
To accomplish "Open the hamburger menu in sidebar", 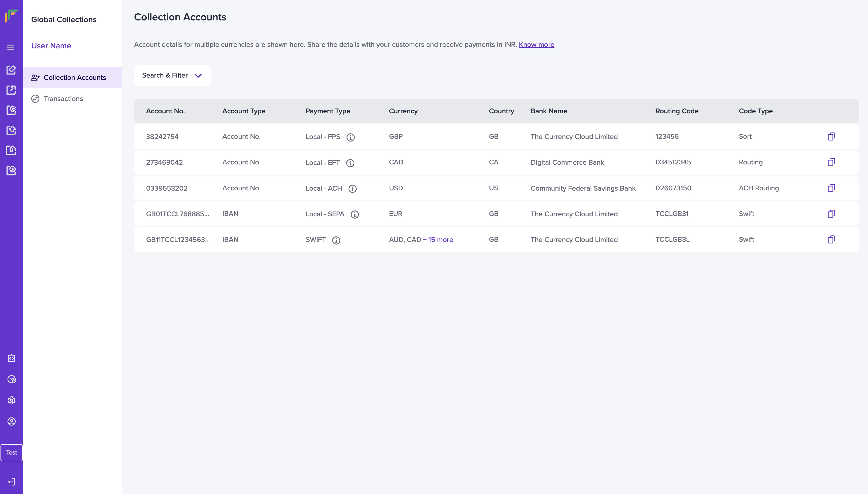I will [x=11, y=48].
